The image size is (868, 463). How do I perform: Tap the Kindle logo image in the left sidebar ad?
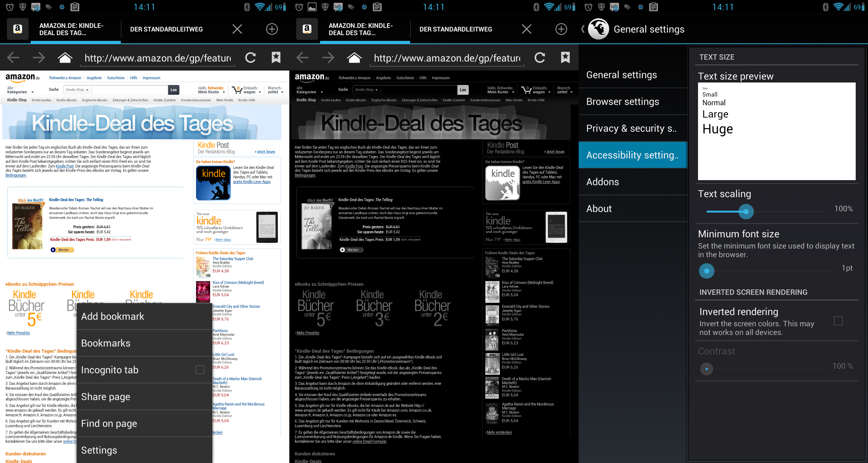click(x=213, y=183)
